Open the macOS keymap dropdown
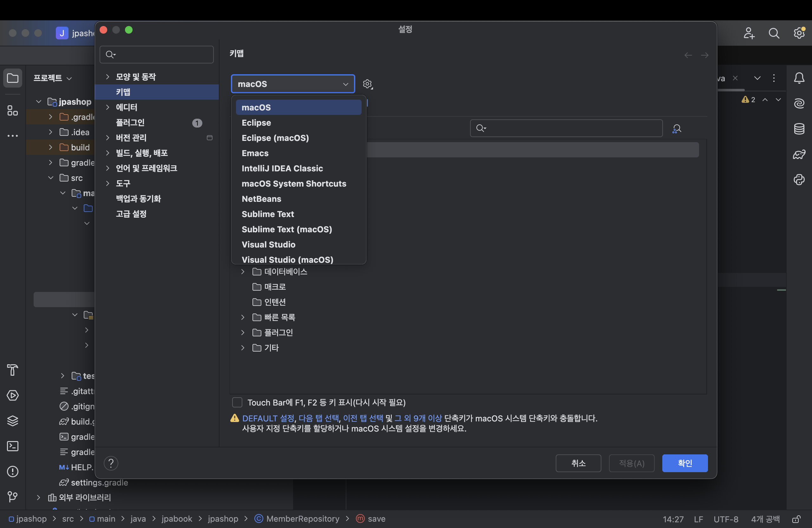The height and width of the screenshot is (528, 812). 293,84
